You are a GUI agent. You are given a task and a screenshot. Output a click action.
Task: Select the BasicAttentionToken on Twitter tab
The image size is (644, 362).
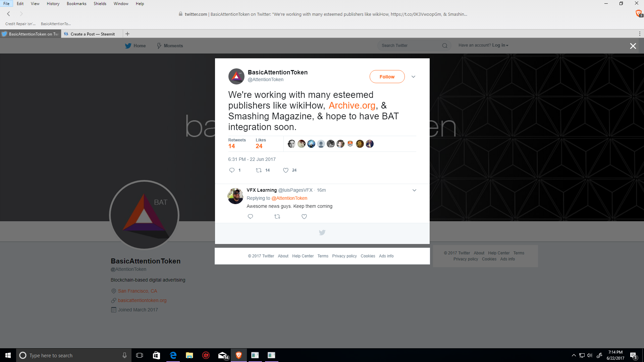31,34
